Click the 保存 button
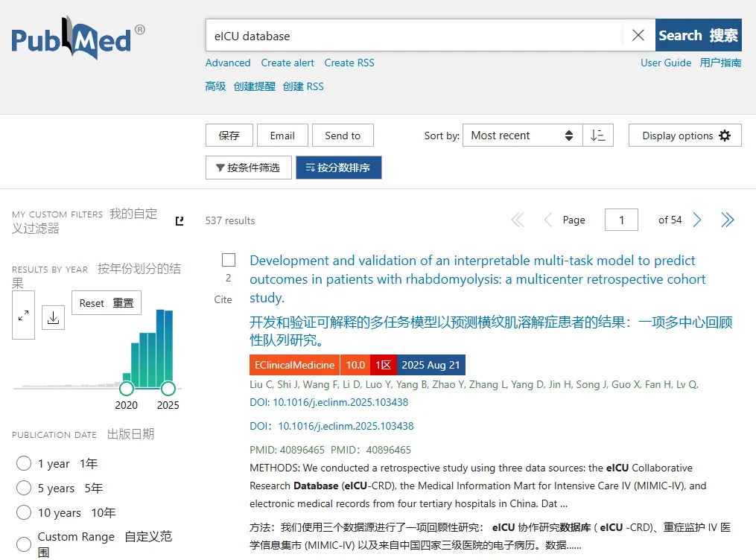The height and width of the screenshot is (560, 756). (x=229, y=136)
